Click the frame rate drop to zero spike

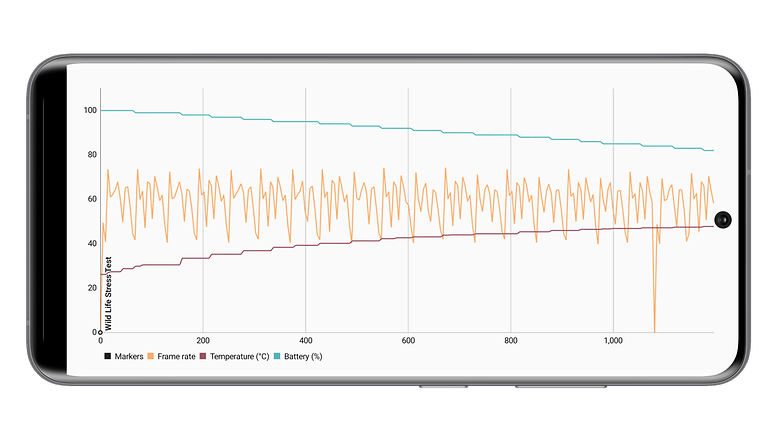coord(654,279)
